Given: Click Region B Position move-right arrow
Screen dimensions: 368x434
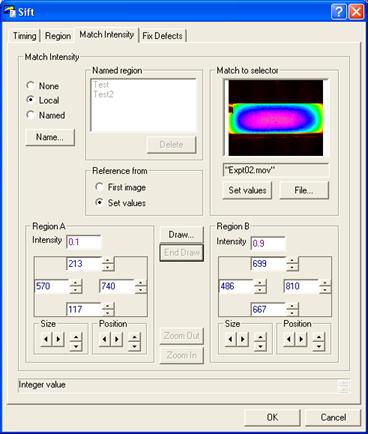Looking at the screenshot, I should click(x=301, y=339).
